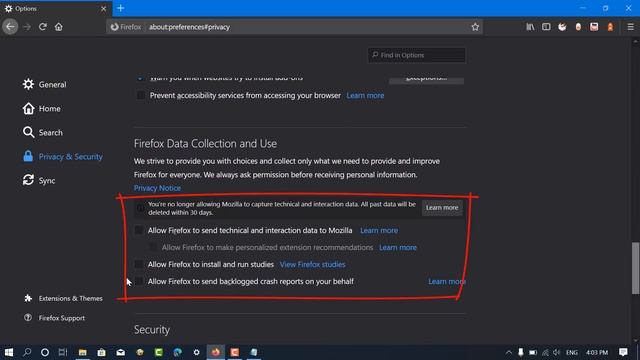Image resolution: width=640 pixels, height=360 pixels.
Task: Reload the current page
Action: pos(42,27)
